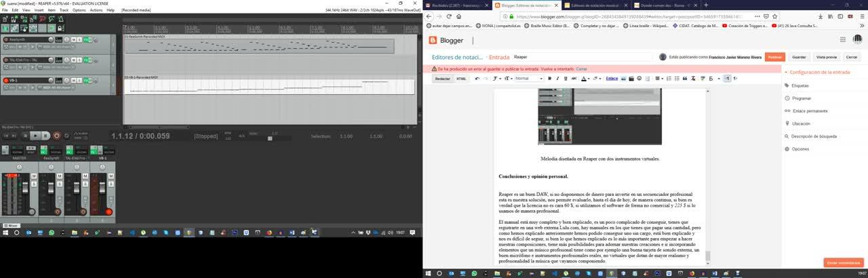This screenshot has width=868, height=278.
Task: Open FX on the VB-1 track panel
Action: click(85, 81)
